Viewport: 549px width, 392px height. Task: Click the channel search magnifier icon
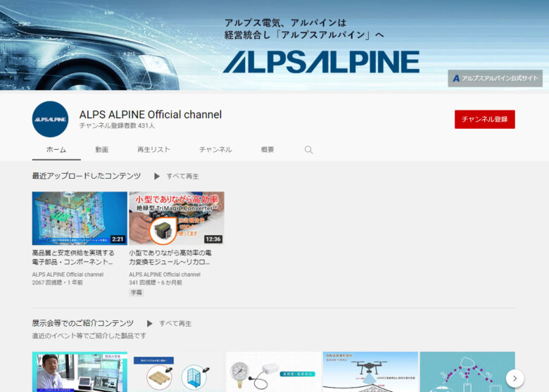tap(308, 150)
